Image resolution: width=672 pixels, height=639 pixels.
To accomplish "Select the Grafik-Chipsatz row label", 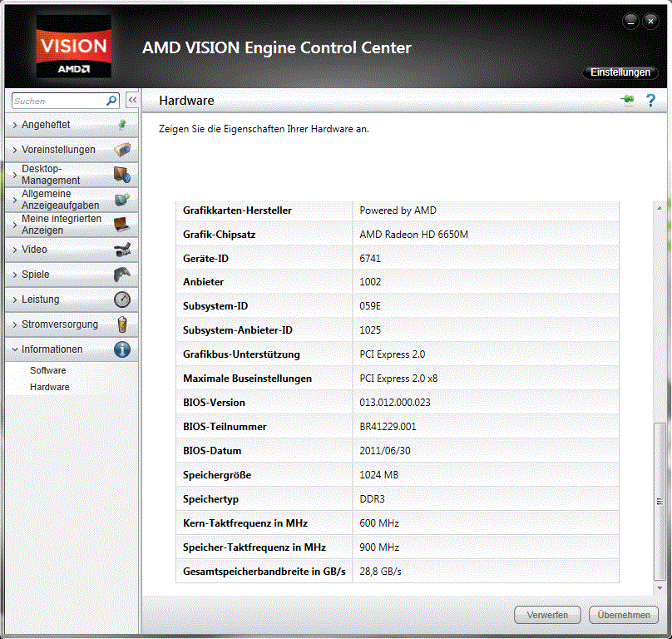I will click(219, 235).
